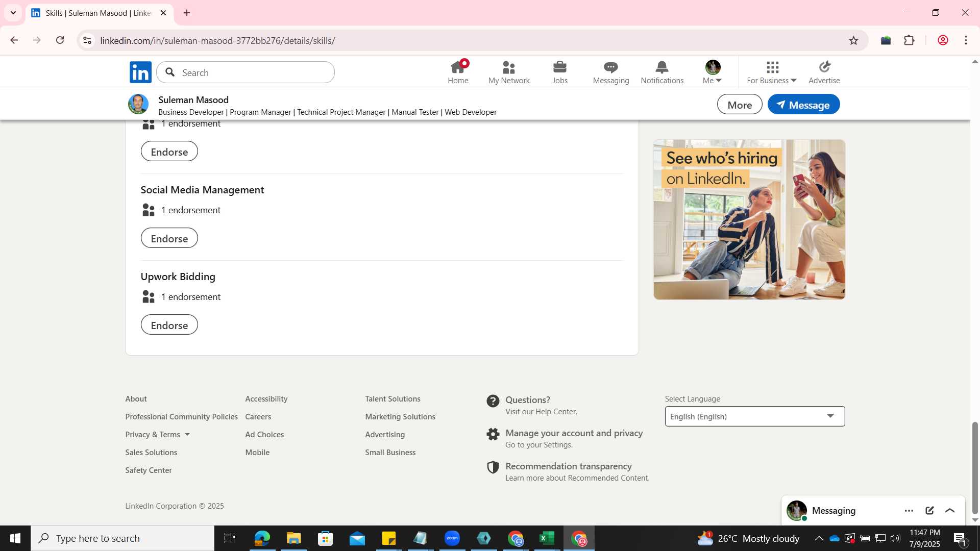Click the account settings gear icon
The width and height of the screenshot is (980, 551).
coord(493,434)
